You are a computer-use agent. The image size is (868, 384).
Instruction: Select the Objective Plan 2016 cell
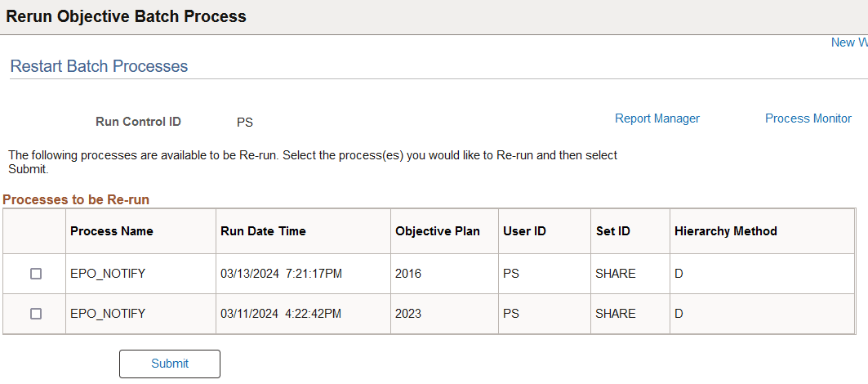pyautogui.click(x=408, y=274)
